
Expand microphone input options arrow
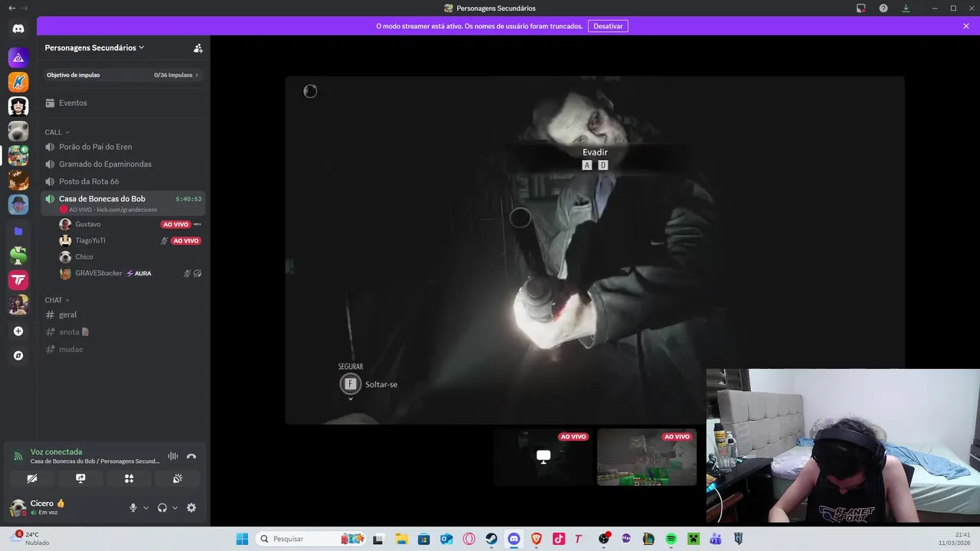145,507
